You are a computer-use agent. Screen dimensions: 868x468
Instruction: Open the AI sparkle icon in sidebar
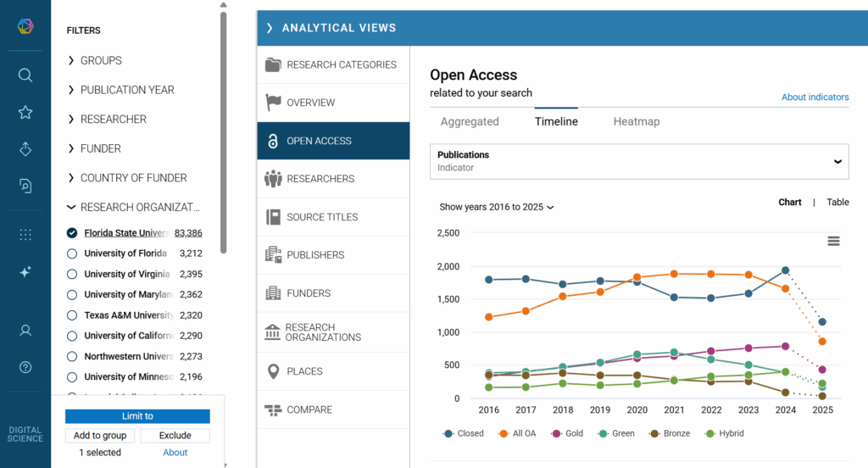25,272
